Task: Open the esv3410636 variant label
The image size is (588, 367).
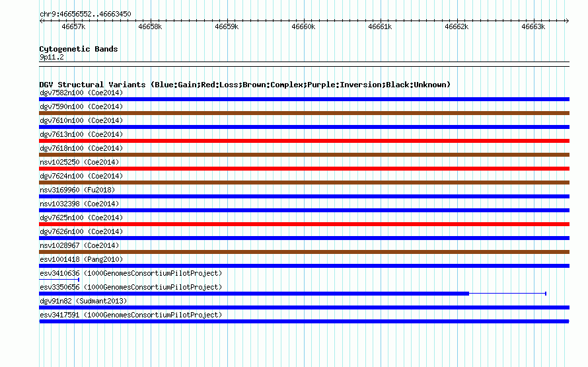Action: tap(131, 273)
